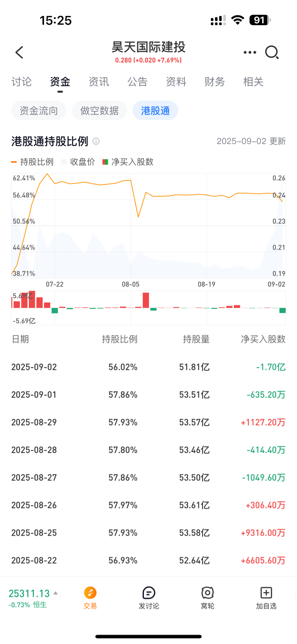The width and height of the screenshot is (297, 644).
Task: Open the 公告 tab
Action: click(137, 82)
